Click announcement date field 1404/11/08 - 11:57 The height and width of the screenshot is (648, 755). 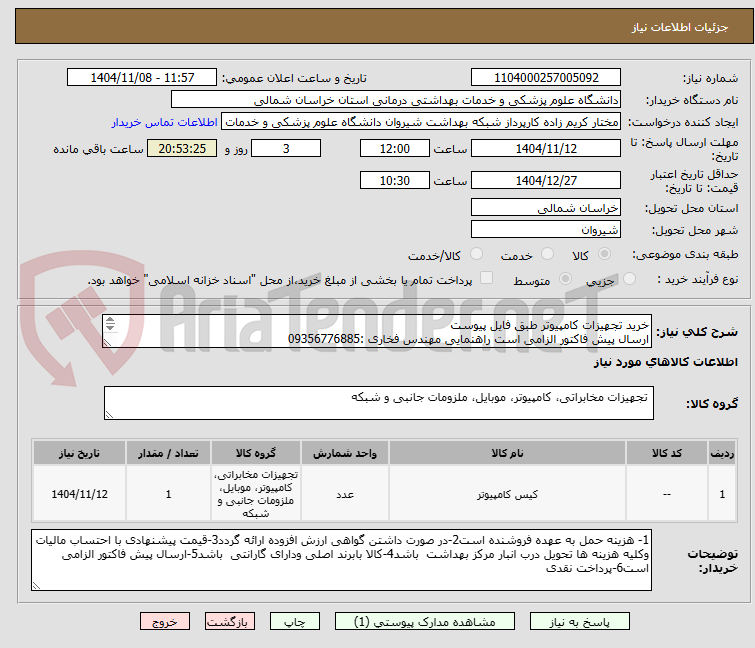[x=142, y=78]
